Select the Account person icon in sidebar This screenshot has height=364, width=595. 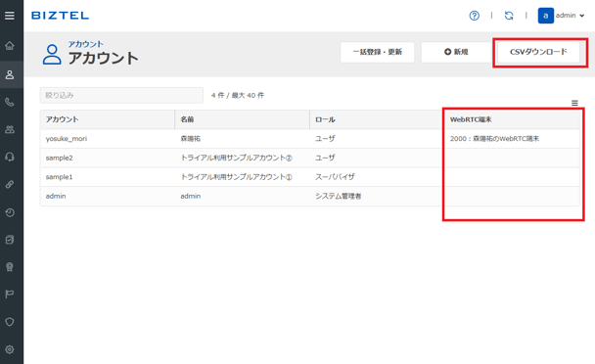point(10,74)
